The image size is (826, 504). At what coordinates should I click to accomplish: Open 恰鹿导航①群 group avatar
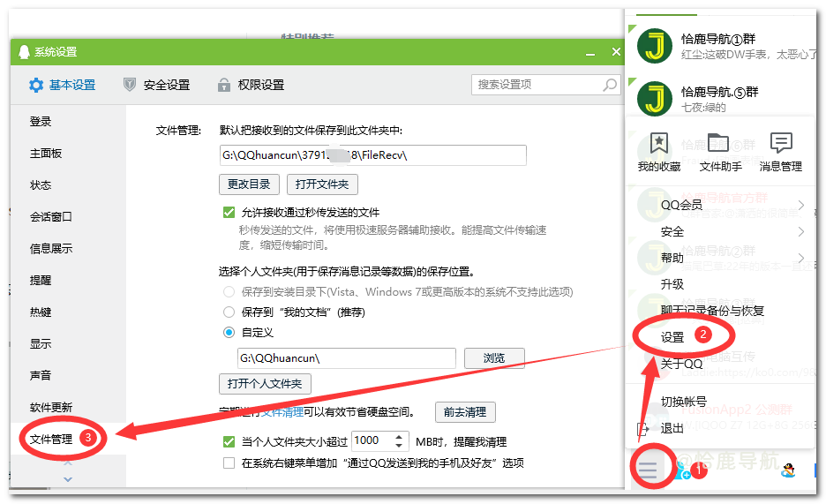tap(654, 47)
